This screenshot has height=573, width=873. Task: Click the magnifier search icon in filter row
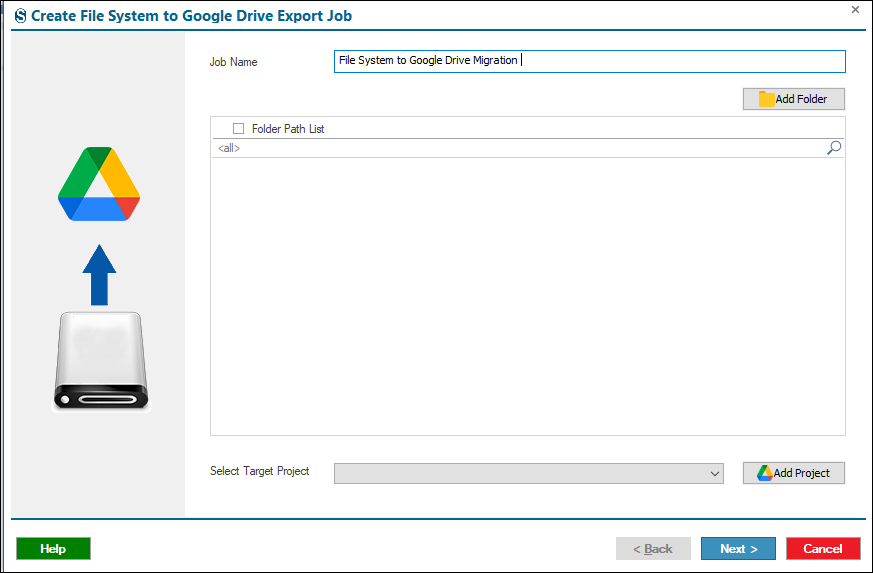[833, 148]
